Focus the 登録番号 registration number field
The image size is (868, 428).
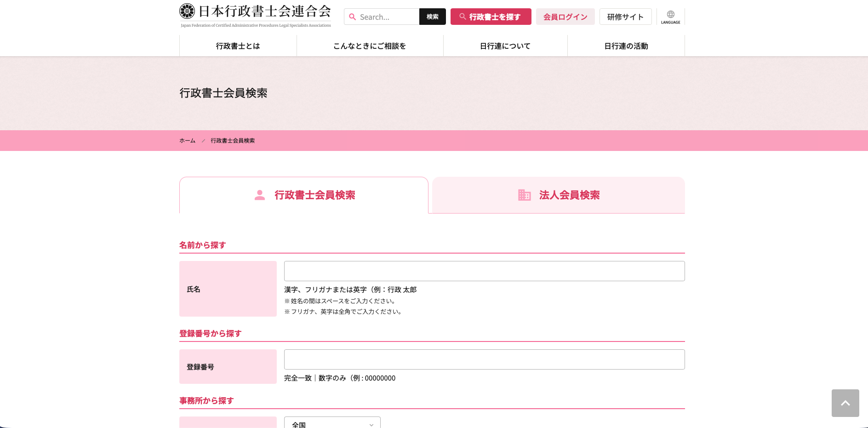click(x=484, y=359)
